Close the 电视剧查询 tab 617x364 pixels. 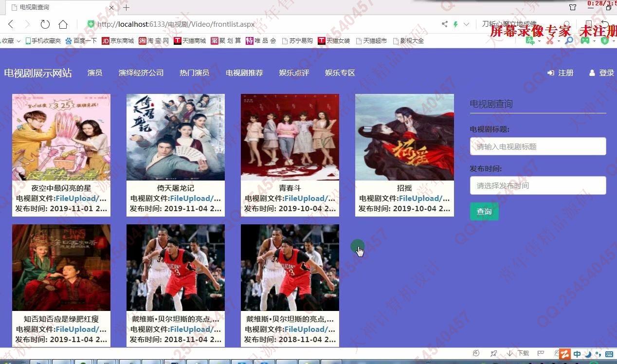[x=111, y=7]
